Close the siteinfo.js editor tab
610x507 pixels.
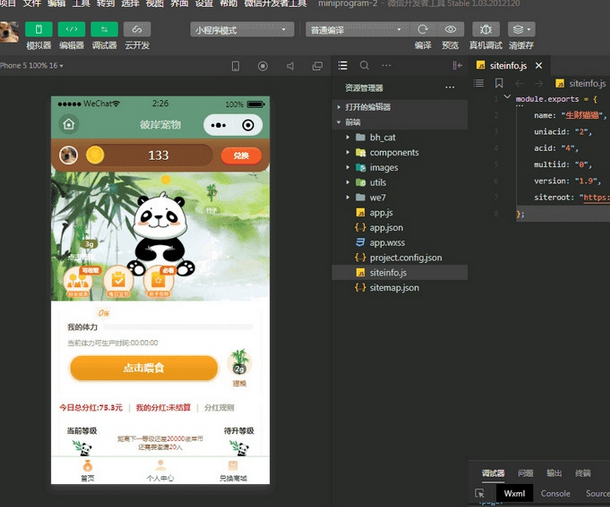tap(539, 65)
